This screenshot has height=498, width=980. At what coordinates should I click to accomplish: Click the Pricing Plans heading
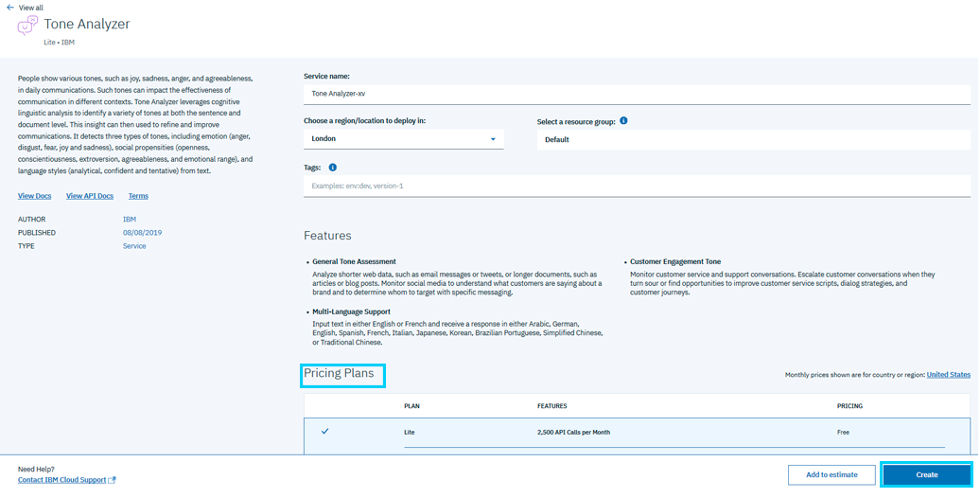coord(339,373)
